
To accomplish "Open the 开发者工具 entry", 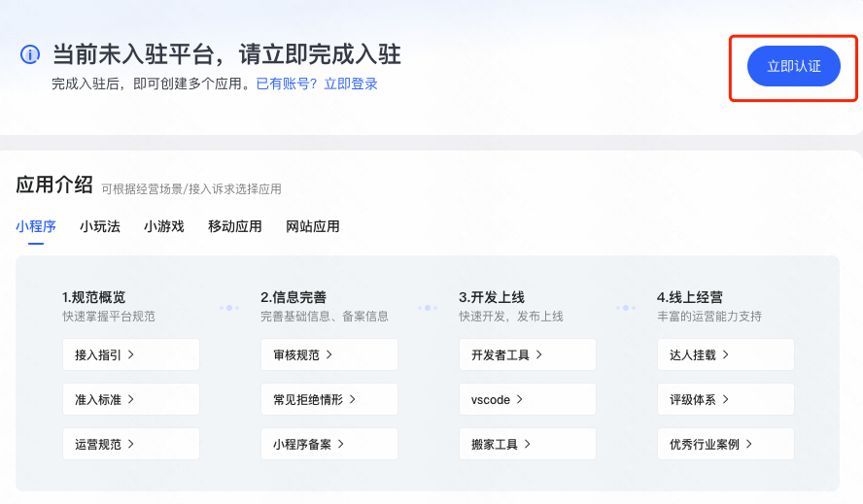I will click(528, 354).
